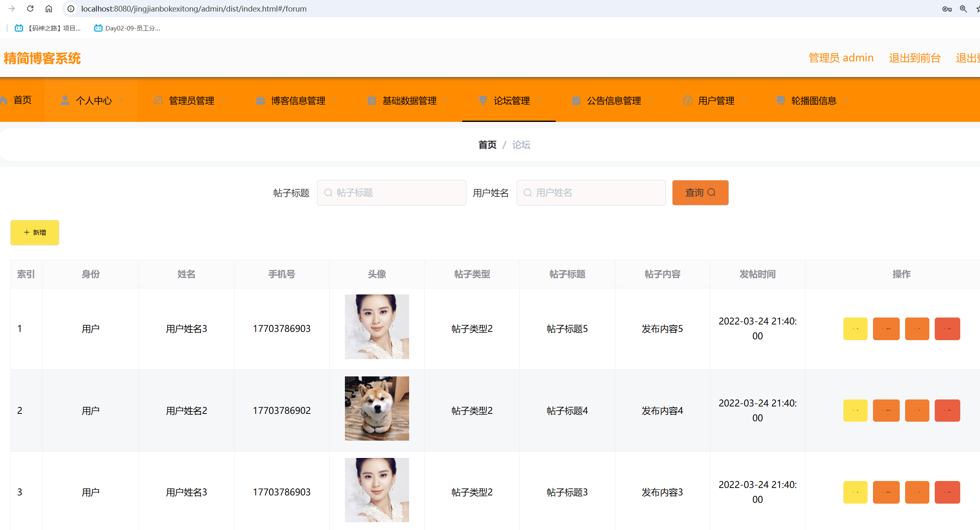This screenshot has height=530, width=980.
Task: Expand the 基础数据管理 dropdown chevron
Action: [x=446, y=100]
